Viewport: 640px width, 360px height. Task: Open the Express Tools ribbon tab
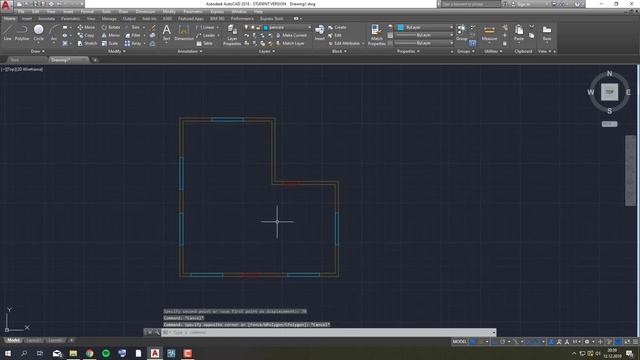pos(271,19)
